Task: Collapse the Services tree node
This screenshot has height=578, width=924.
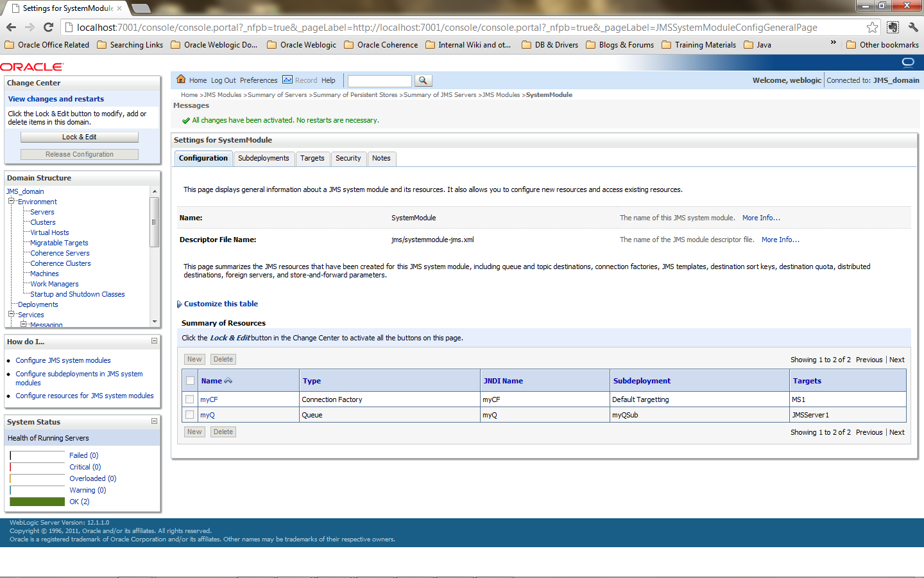Action: (11, 314)
